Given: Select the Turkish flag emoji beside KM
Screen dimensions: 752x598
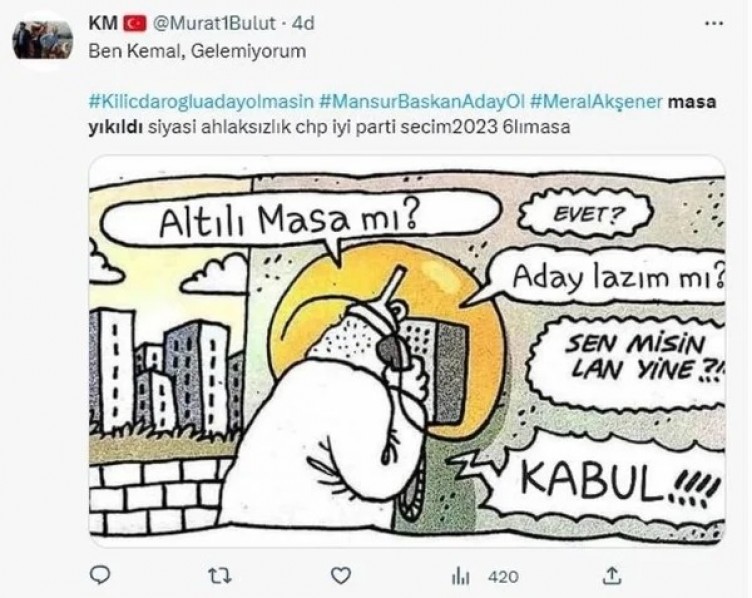Looking at the screenshot, I should coord(135,23).
